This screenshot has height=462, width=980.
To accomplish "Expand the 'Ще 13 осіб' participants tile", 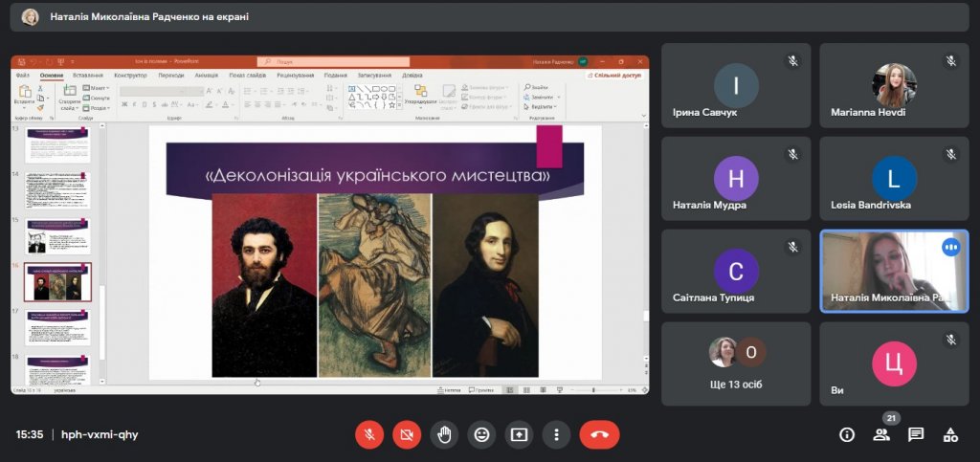I will point(736,364).
